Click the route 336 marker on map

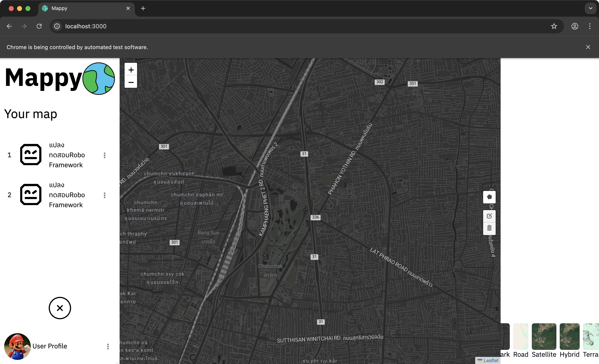[x=316, y=217]
